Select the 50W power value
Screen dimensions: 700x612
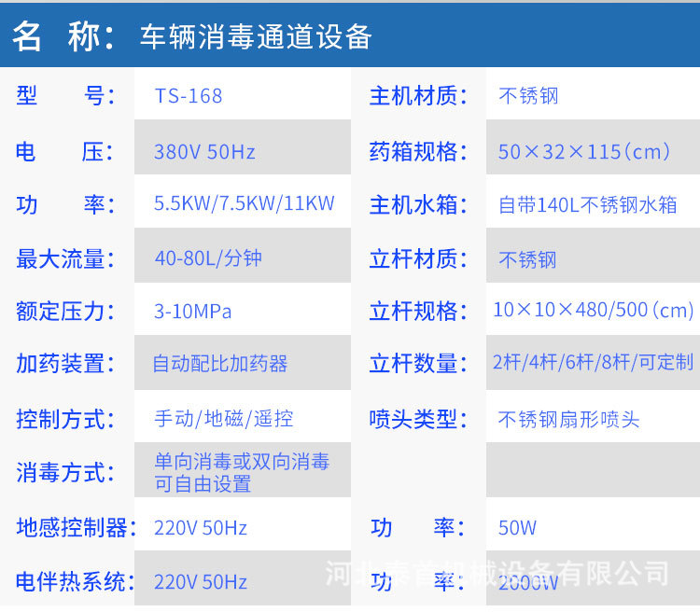pos(517,528)
